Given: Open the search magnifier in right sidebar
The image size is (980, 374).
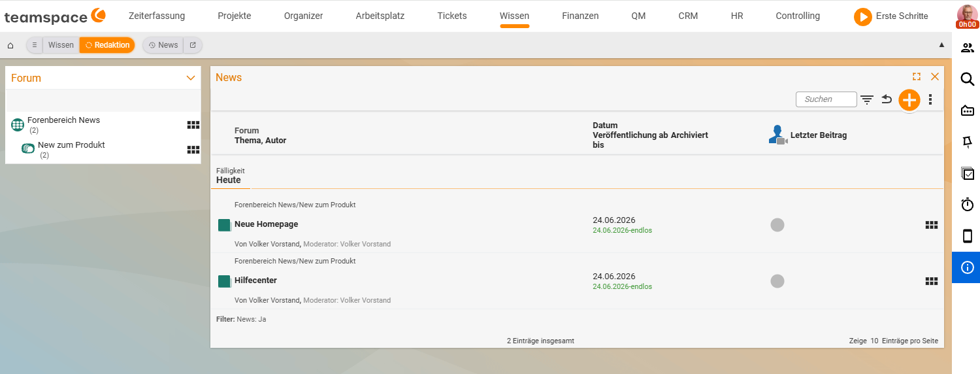Looking at the screenshot, I should point(968,79).
